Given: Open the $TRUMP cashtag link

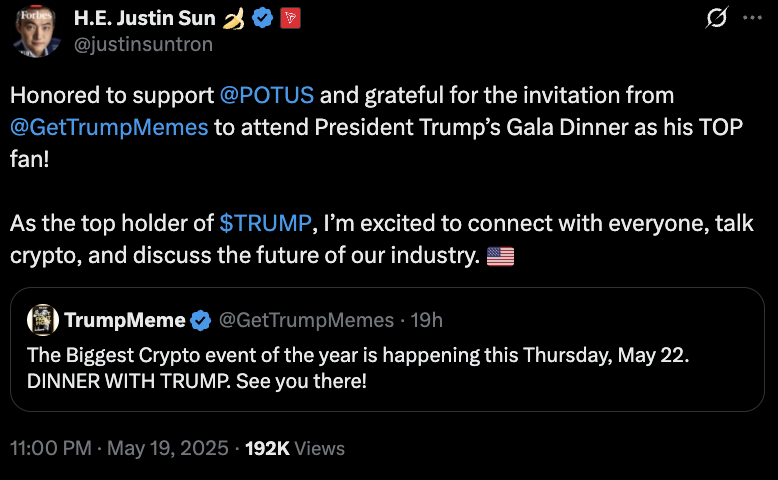Looking at the screenshot, I should 267,223.
